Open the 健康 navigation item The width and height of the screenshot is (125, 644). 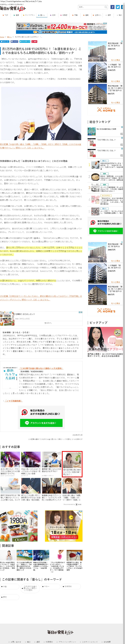[x=16, y=15]
